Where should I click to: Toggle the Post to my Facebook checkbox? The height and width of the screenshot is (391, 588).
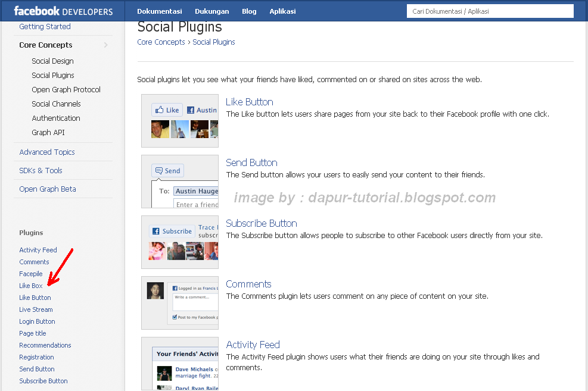[175, 317]
